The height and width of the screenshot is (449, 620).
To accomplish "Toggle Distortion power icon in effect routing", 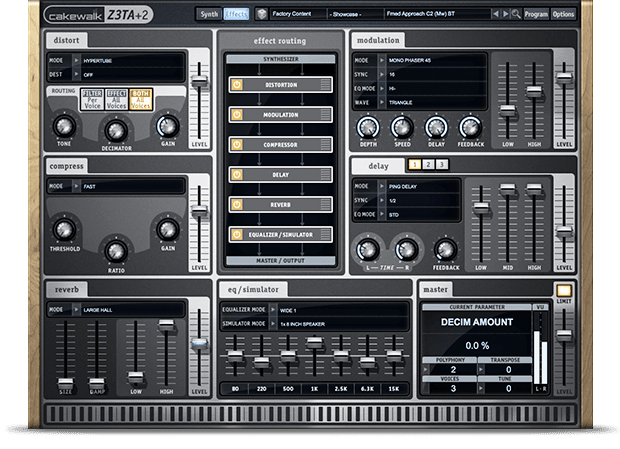I will [x=237, y=85].
